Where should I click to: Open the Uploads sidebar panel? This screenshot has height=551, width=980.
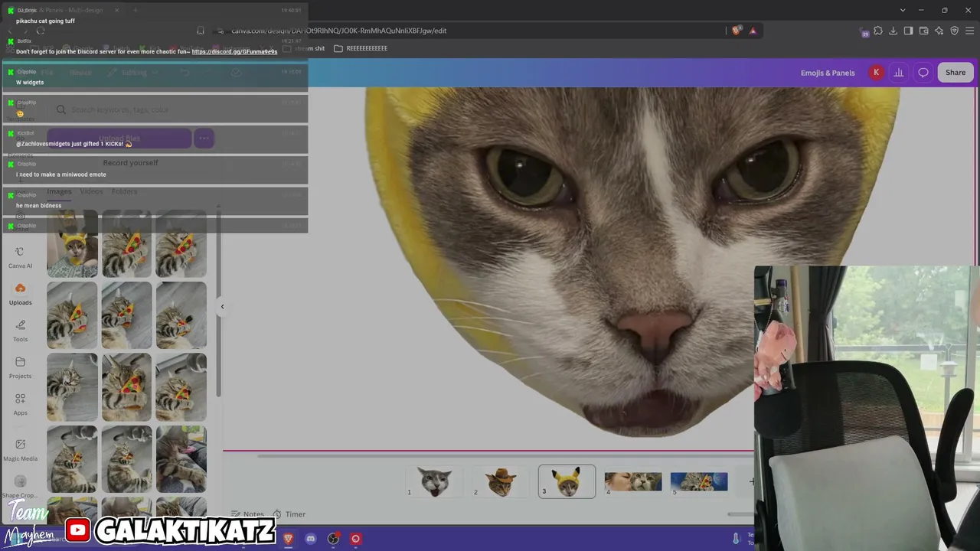20,295
